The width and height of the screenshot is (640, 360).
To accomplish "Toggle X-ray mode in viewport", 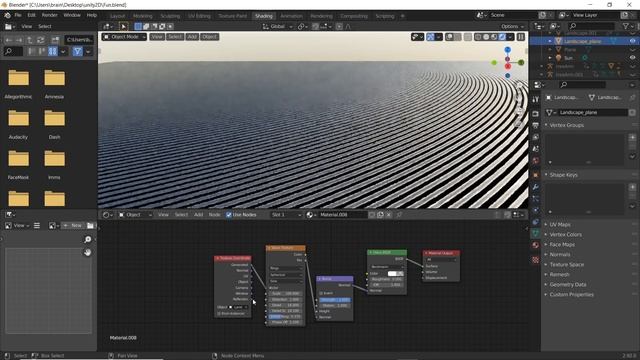I will coord(468,37).
